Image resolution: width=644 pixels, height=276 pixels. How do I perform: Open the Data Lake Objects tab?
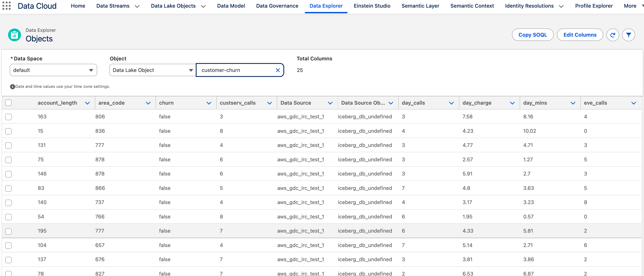point(173,6)
